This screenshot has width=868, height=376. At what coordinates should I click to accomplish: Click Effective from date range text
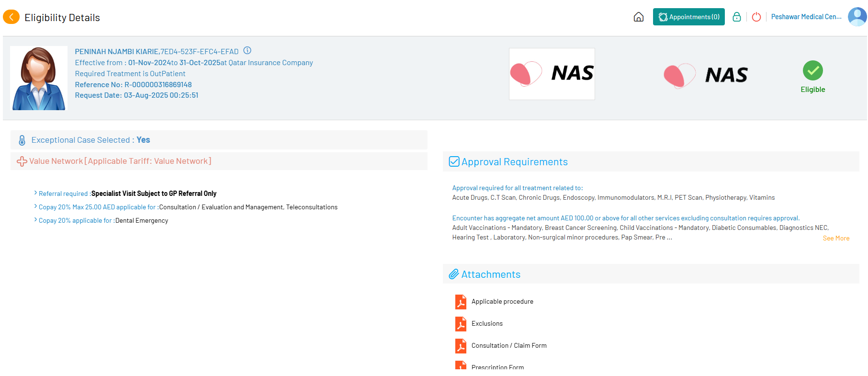click(x=194, y=63)
